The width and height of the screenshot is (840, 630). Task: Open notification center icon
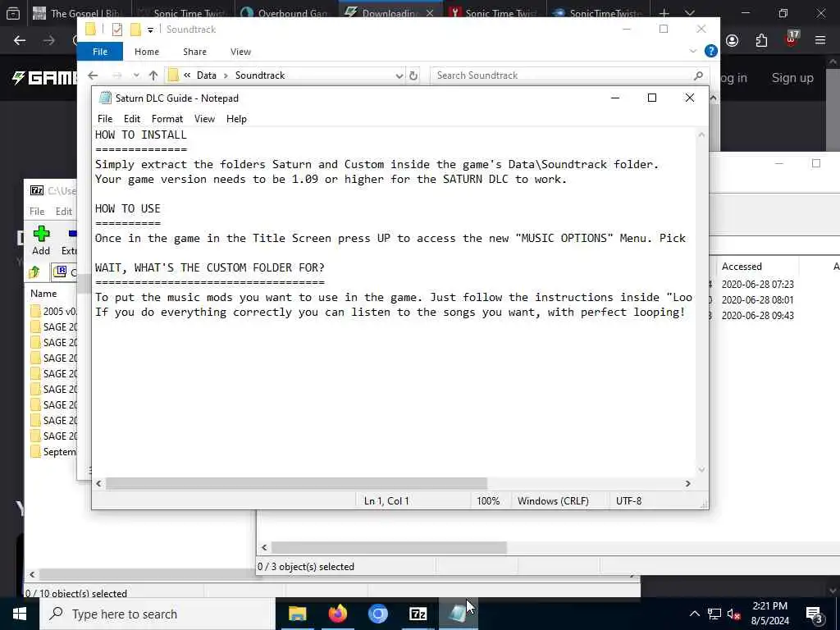pos(815,614)
